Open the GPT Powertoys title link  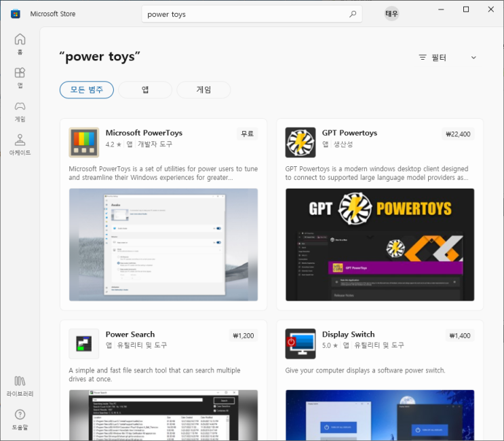[349, 133]
